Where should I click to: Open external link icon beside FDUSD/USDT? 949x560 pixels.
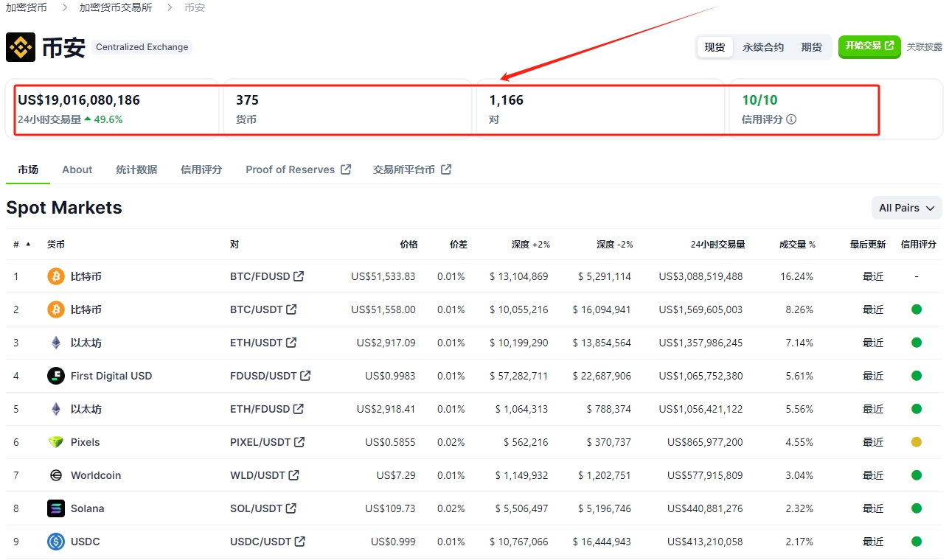[305, 376]
